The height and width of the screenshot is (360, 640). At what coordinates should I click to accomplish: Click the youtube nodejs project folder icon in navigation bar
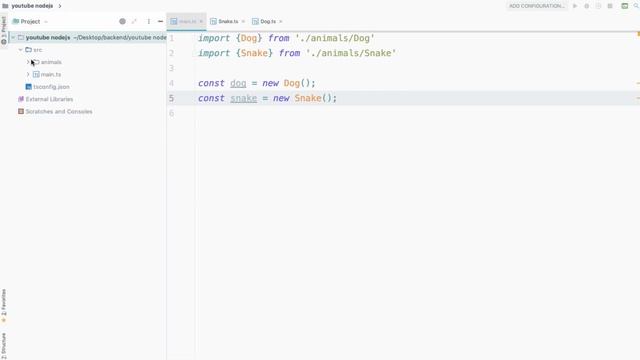pos(5,6)
